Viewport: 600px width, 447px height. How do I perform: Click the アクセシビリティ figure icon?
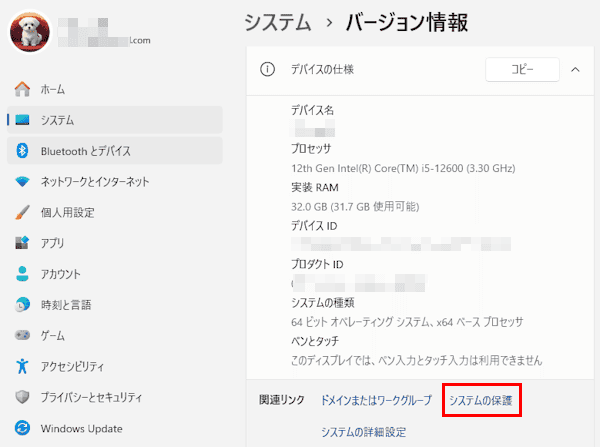pos(22,366)
